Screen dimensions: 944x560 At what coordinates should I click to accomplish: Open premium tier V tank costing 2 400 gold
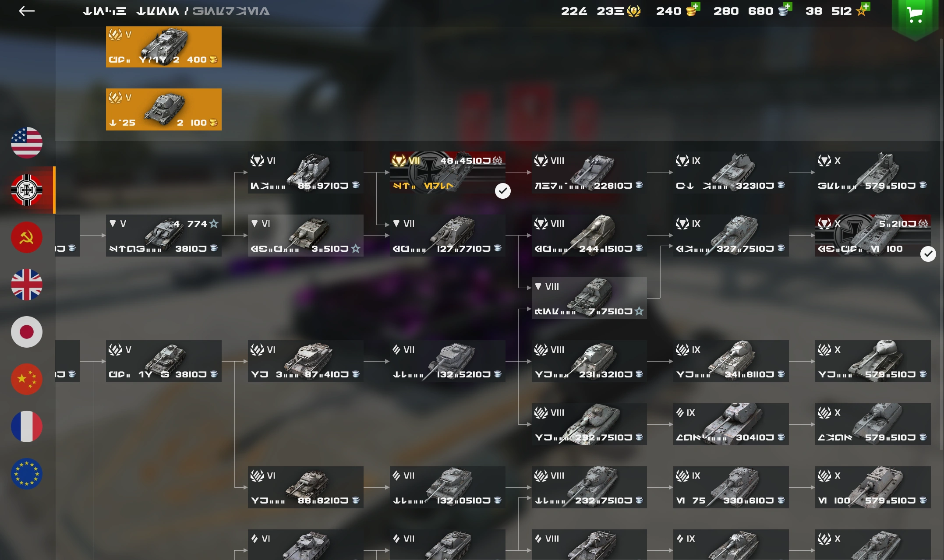pyautogui.click(x=164, y=47)
